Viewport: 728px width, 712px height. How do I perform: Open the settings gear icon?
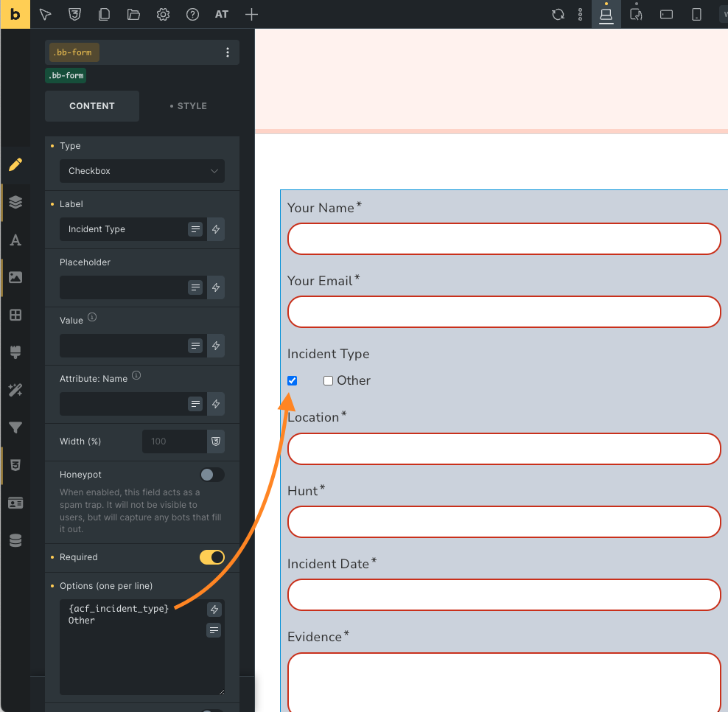(163, 15)
